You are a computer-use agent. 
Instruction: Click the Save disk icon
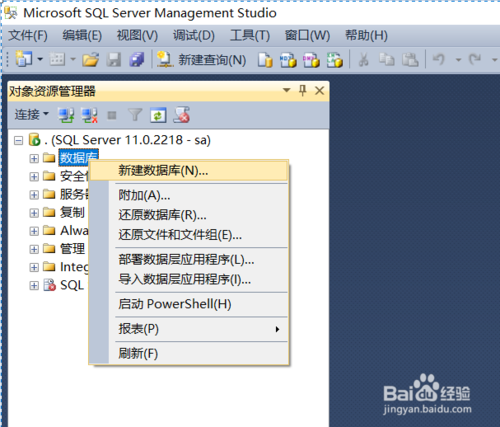coord(114,60)
